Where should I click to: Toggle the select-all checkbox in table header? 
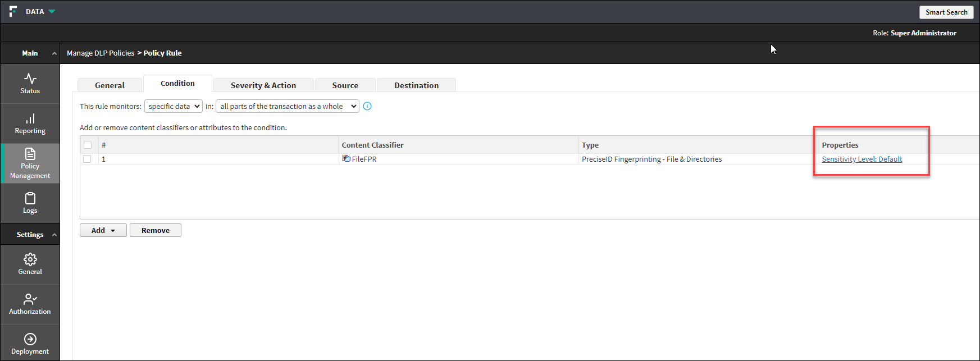(88, 145)
